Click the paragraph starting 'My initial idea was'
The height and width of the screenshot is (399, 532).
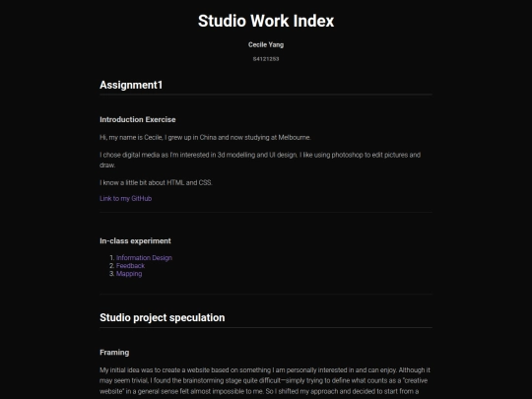(265, 380)
